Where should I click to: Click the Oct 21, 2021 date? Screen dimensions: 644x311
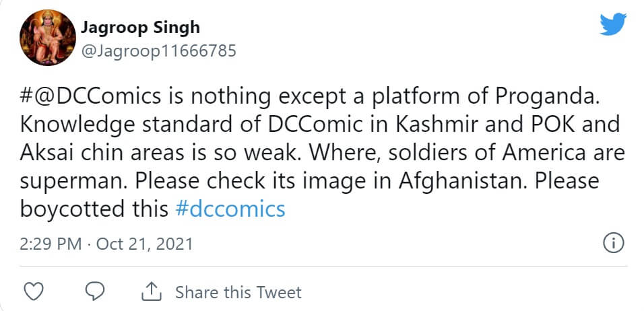point(144,244)
